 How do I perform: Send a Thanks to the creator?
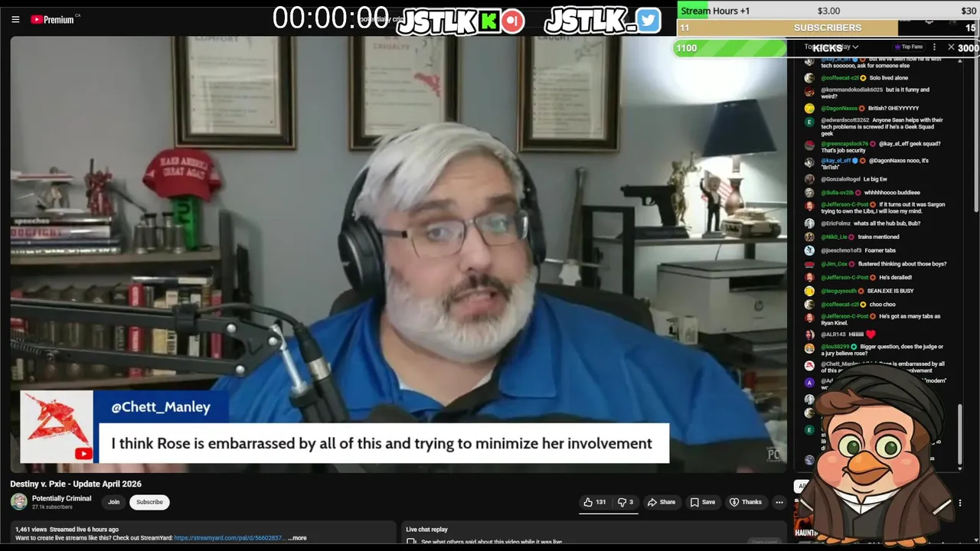[746, 502]
